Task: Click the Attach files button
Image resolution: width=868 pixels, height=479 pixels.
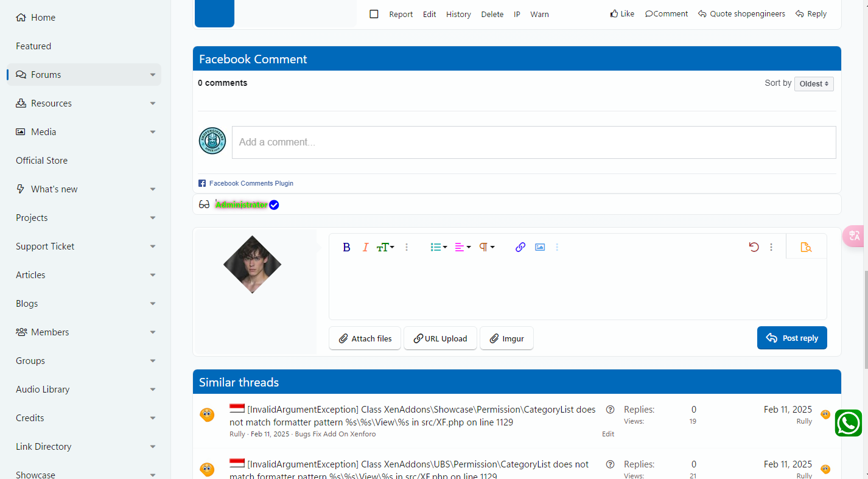Action: click(365, 338)
